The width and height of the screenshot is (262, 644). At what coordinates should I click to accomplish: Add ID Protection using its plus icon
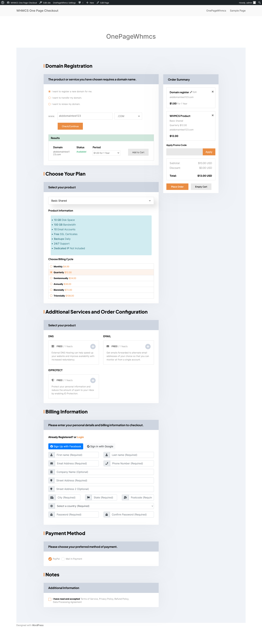click(93, 380)
